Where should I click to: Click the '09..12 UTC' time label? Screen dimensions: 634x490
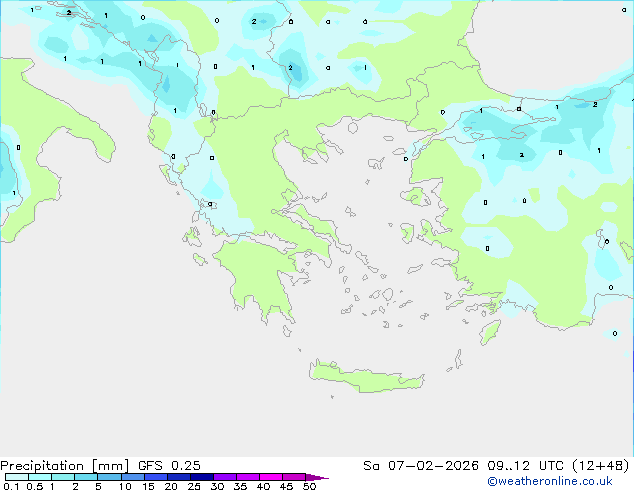525,466
